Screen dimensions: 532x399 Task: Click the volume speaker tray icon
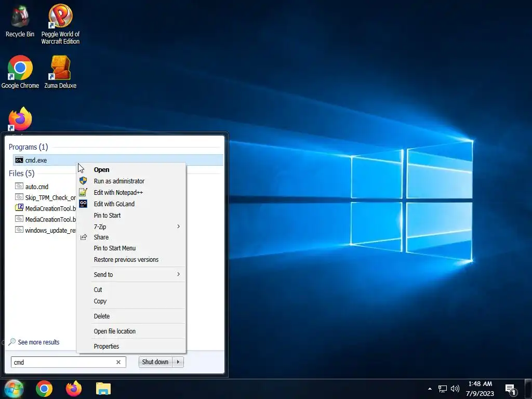coord(455,389)
